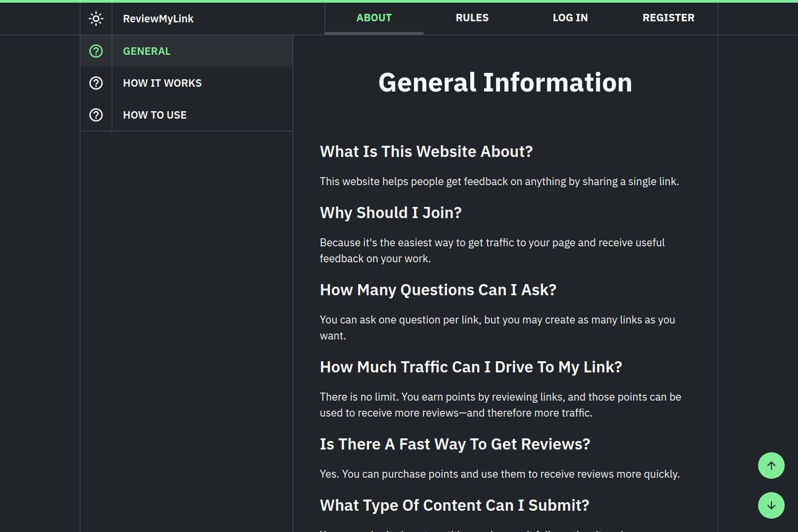Image resolution: width=798 pixels, height=532 pixels.
Task: Click the ReviewMyLink site logo
Action: coord(158,19)
